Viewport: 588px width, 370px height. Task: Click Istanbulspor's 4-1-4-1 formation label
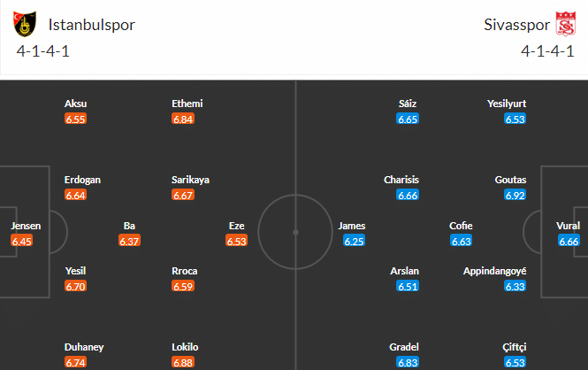coord(42,50)
